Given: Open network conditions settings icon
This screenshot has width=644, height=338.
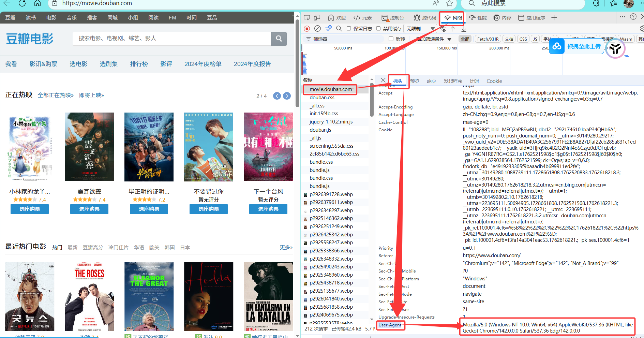Looking at the screenshot, I should pyautogui.click(x=443, y=29).
